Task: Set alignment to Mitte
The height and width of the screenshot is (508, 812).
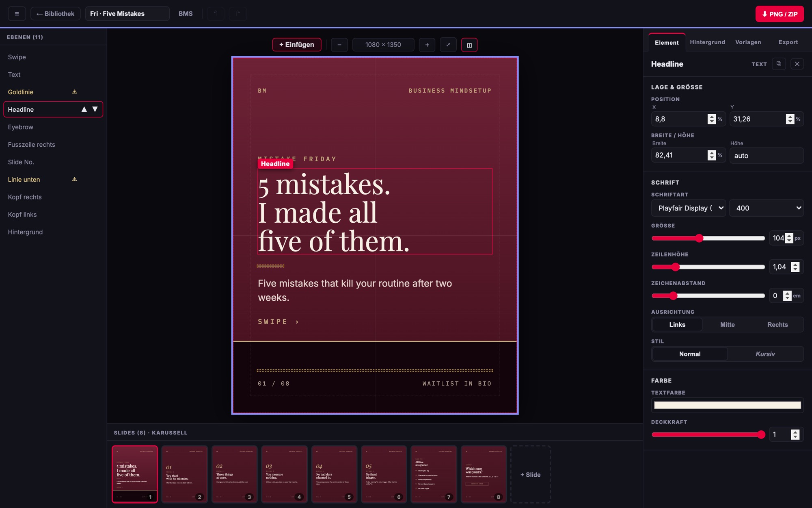Action: (728, 325)
